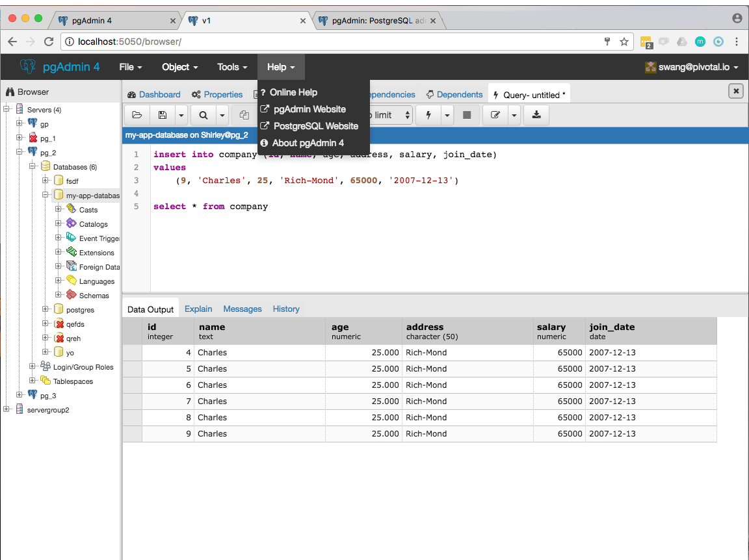The image size is (749, 560).
Task: Download results as CSV icon
Action: (536, 115)
